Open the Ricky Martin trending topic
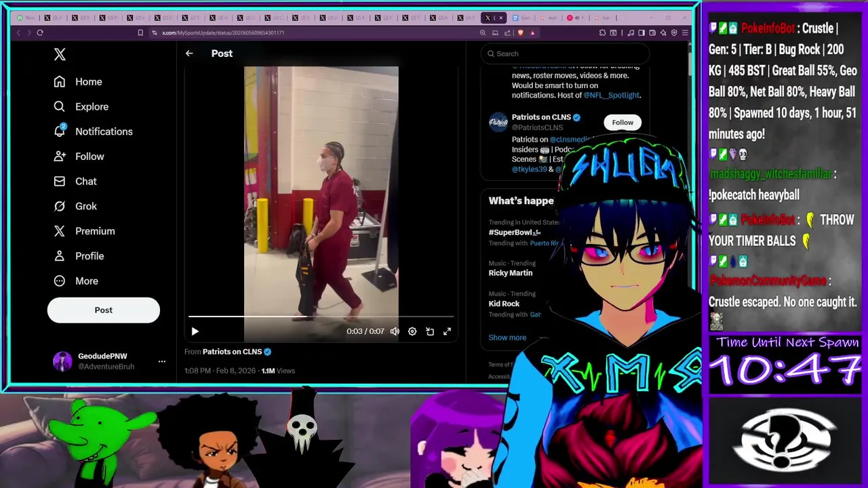Screen dimensions: 868x488 [511, 273]
